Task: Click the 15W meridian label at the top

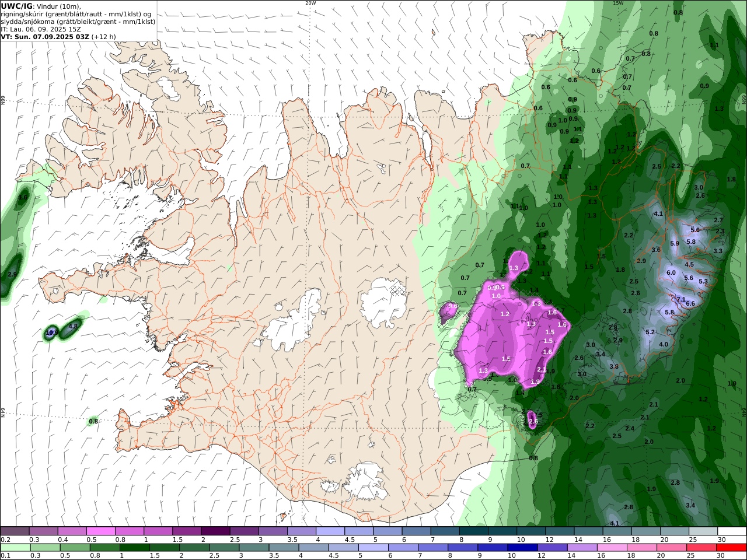Action: (x=618, y=3)
